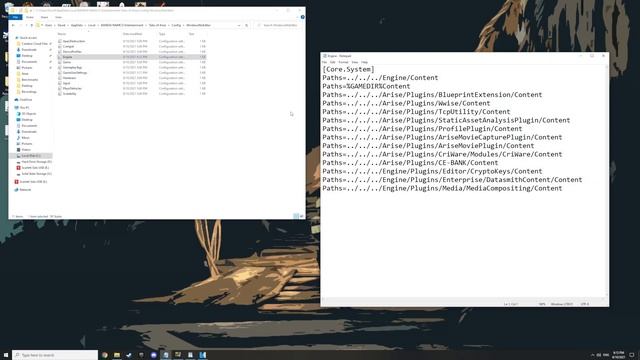Click the Notepad vertical scrollbar

607,180
